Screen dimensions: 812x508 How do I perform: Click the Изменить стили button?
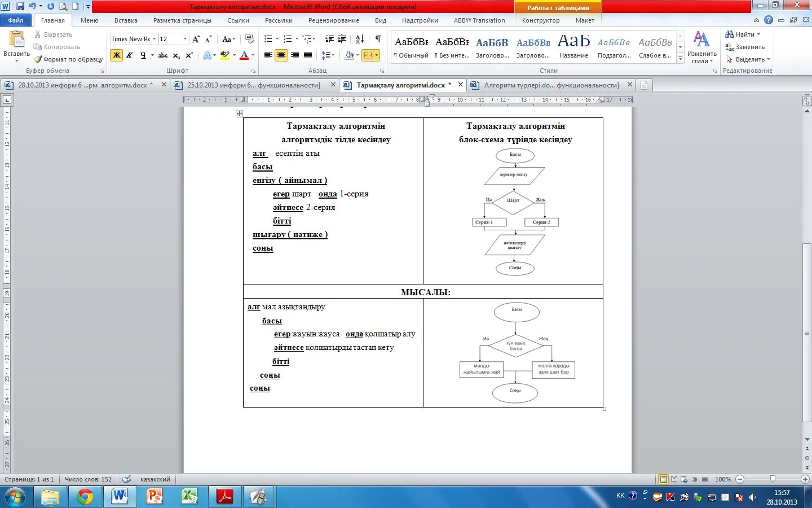pos(702,47)
